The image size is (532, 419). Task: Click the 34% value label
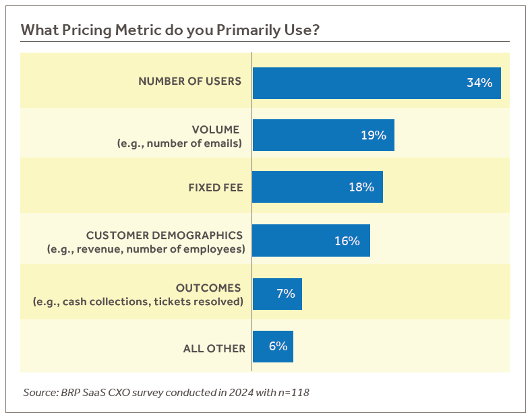point(479,83)
